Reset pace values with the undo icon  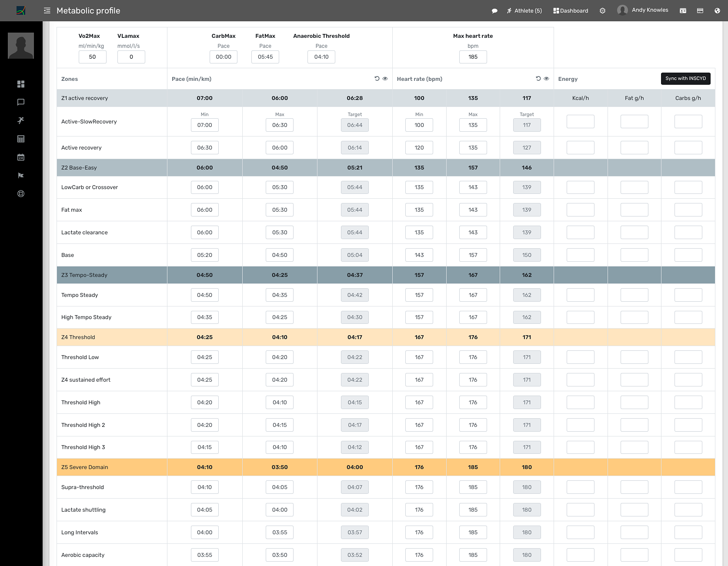(377, 79)
